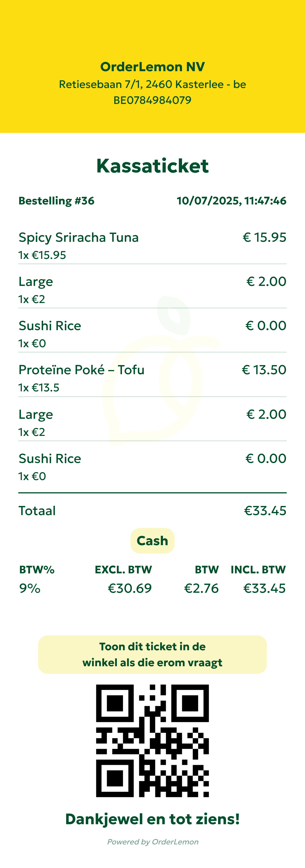Click the Retiesebaan address line

tap(152, 84)
